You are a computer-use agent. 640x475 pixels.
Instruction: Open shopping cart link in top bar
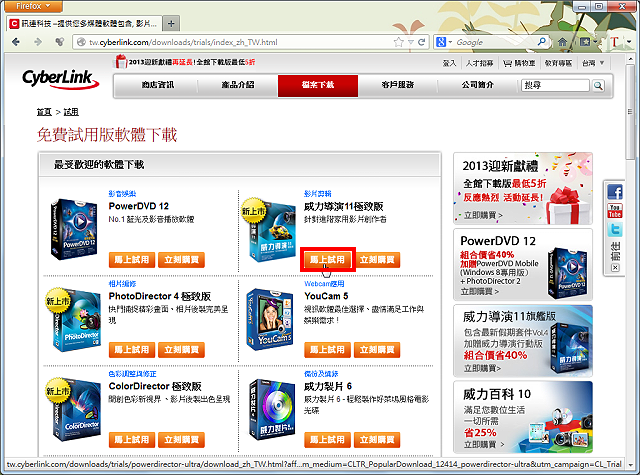click(x=519, y=63)
